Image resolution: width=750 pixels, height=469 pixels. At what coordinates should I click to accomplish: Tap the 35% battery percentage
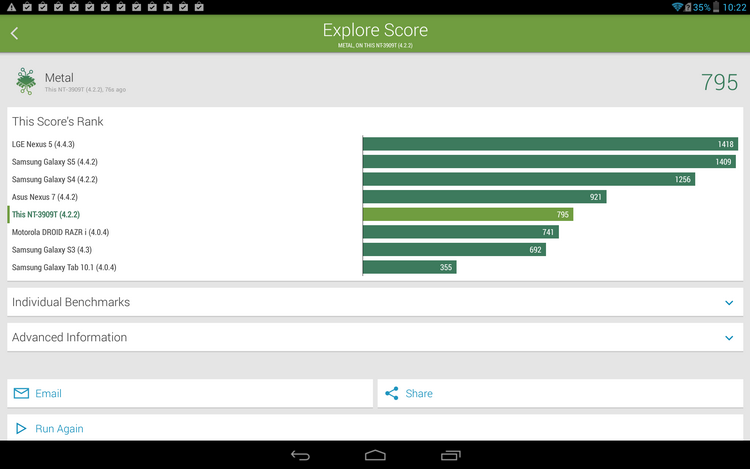point(701,7)
